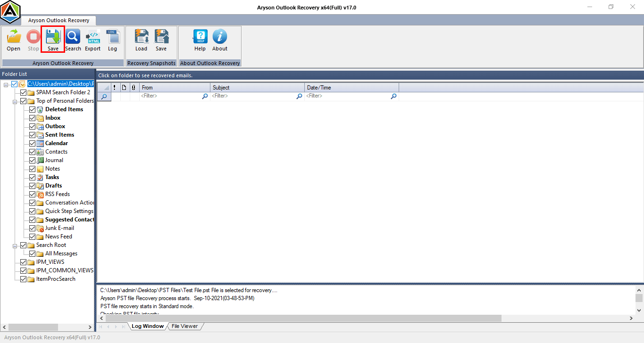Collapse the Search Root node

coord(15,245)
